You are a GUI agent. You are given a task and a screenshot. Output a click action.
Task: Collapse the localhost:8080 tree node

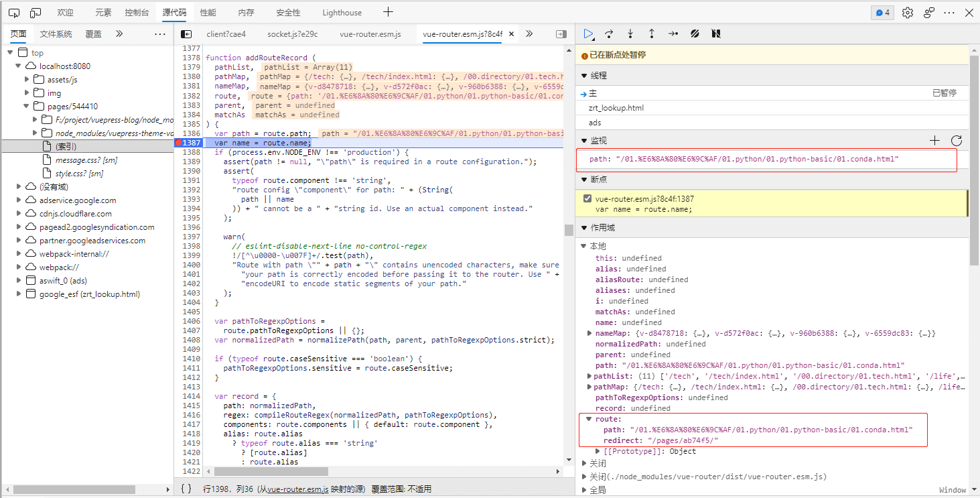point(19,66)
